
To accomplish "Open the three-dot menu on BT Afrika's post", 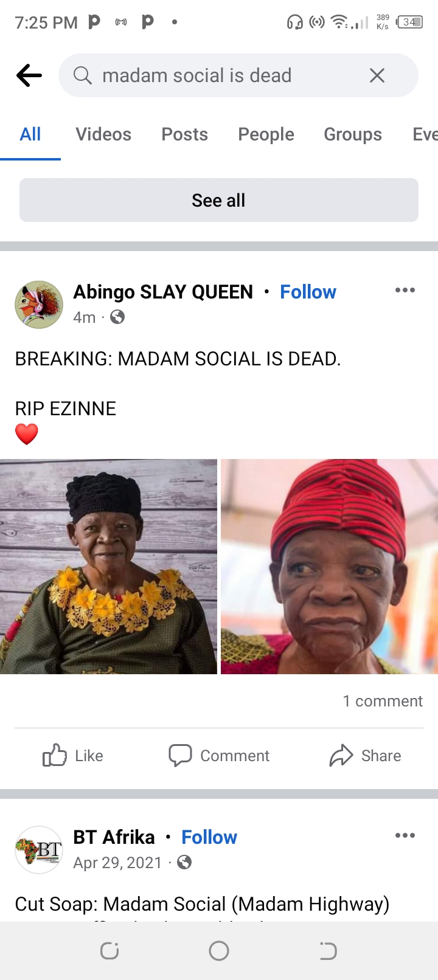I will click(x=405, y=836).
